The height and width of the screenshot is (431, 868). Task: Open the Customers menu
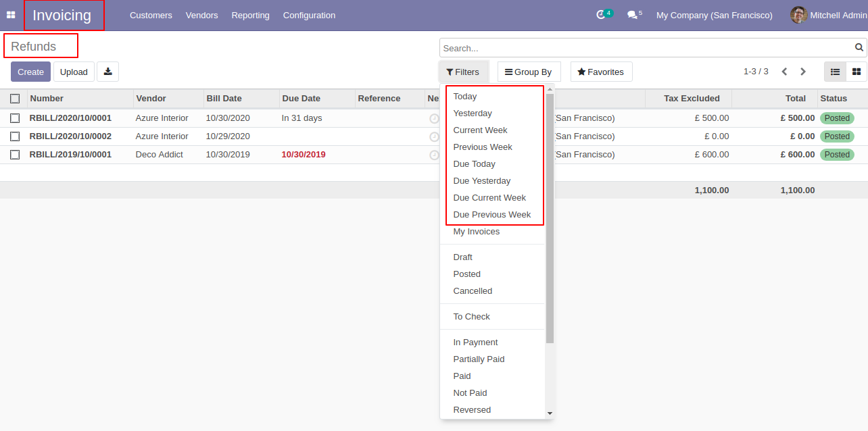click(x=151, y=15)
